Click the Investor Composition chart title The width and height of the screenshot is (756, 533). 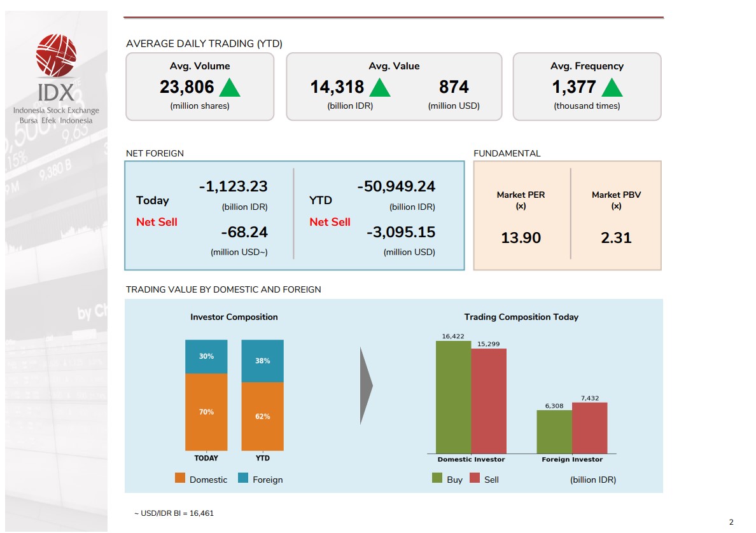point(234,317)
